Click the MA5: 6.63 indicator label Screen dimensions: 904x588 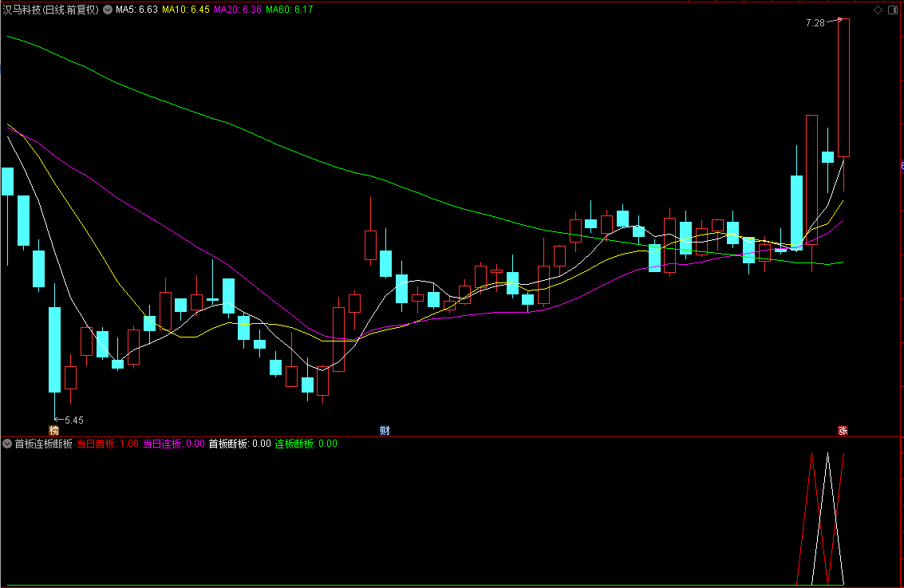point(136,10)
